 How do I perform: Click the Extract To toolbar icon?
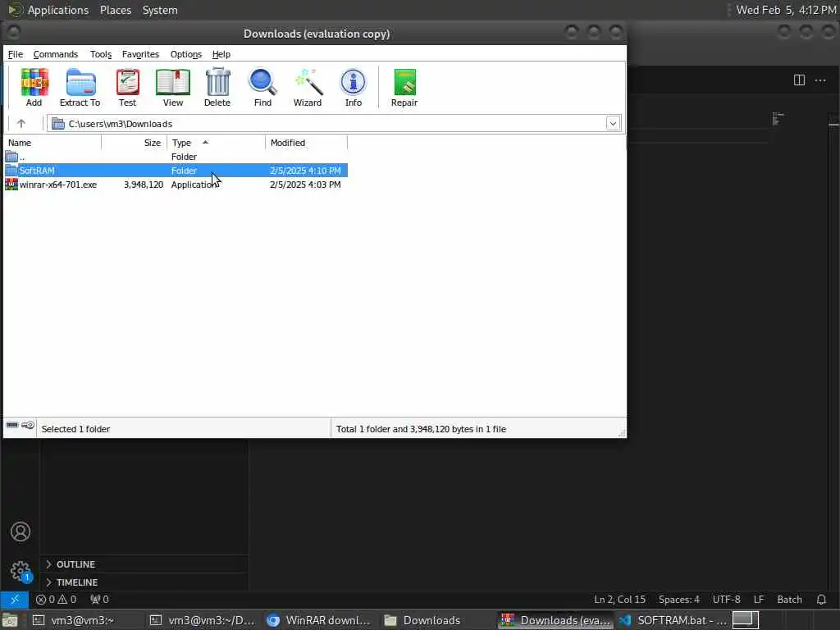click(80, 87)
